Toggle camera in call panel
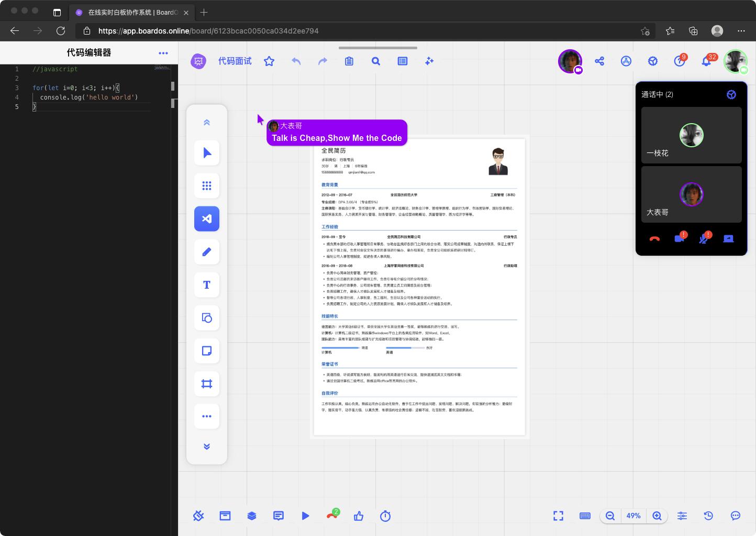This screenshot has height=536, width=756. [680, 238]
